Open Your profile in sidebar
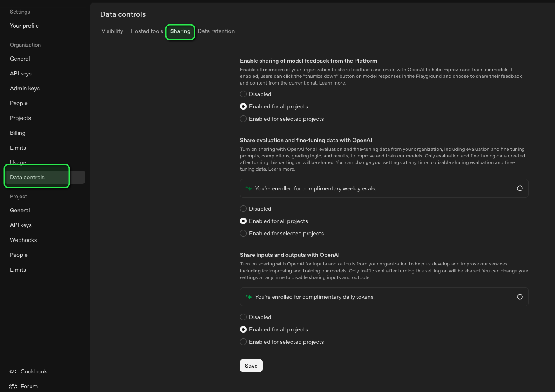Image resolution: width=555 pixels, height=392 pixels. pos(24,26)
